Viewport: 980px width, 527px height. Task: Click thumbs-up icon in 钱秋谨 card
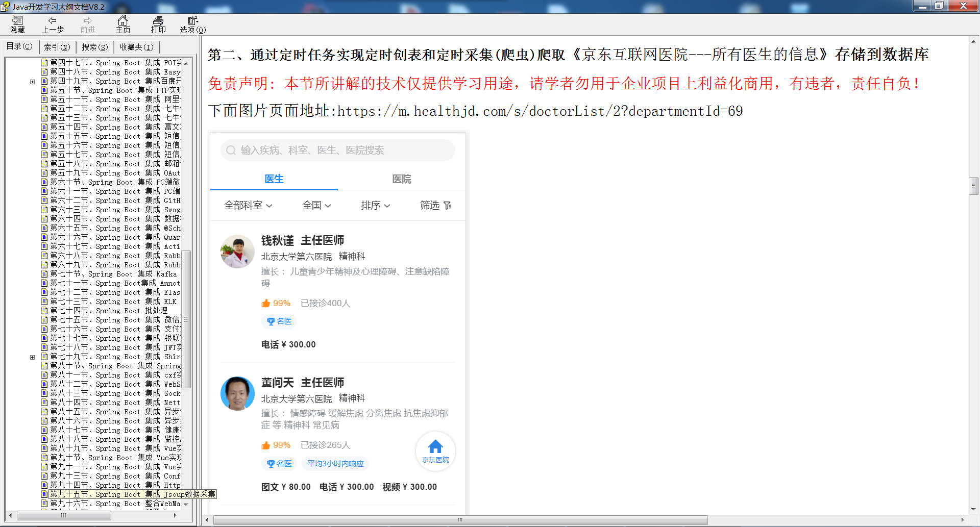[x=265, y=303]
